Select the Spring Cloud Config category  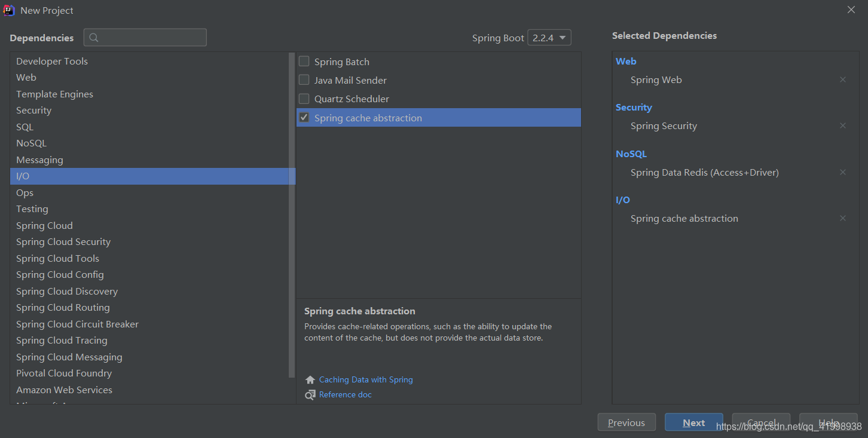pyautogui.click(x=149, y=274)
